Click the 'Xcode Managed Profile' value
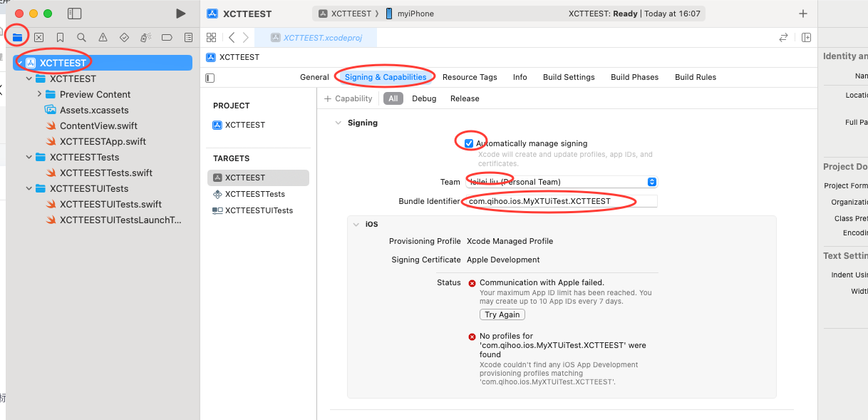Screen dimensions: 868x420 click(x=510, y=241)
